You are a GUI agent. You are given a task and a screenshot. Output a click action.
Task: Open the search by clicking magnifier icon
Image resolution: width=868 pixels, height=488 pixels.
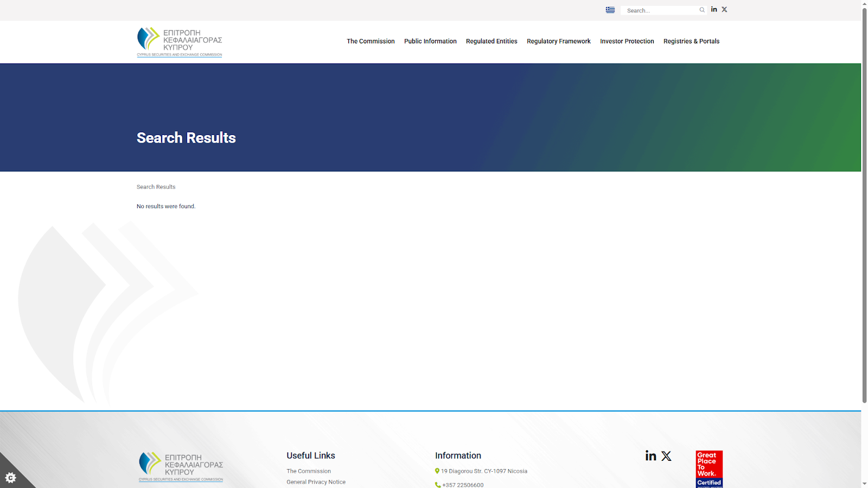click(x=701, y=10)
